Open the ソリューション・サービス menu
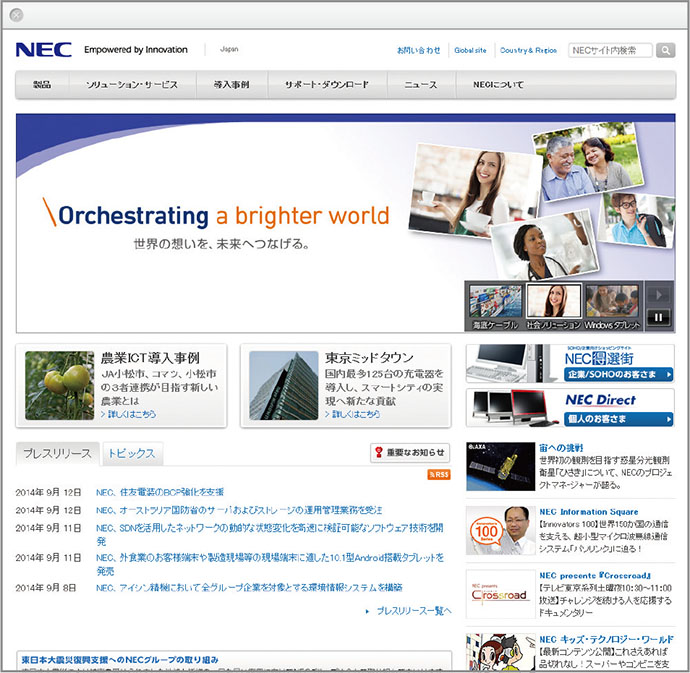690x673 pixels. [132, 85]
